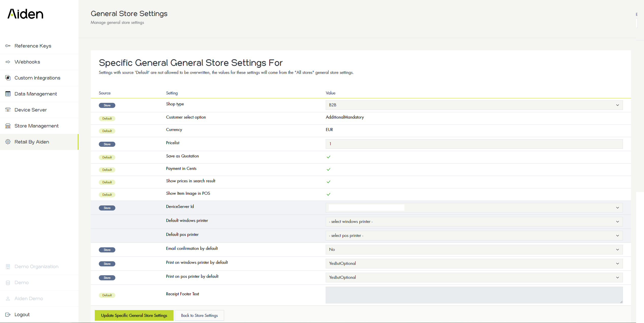Click the Show Item Image in POS checkmark

coord(328,194)
